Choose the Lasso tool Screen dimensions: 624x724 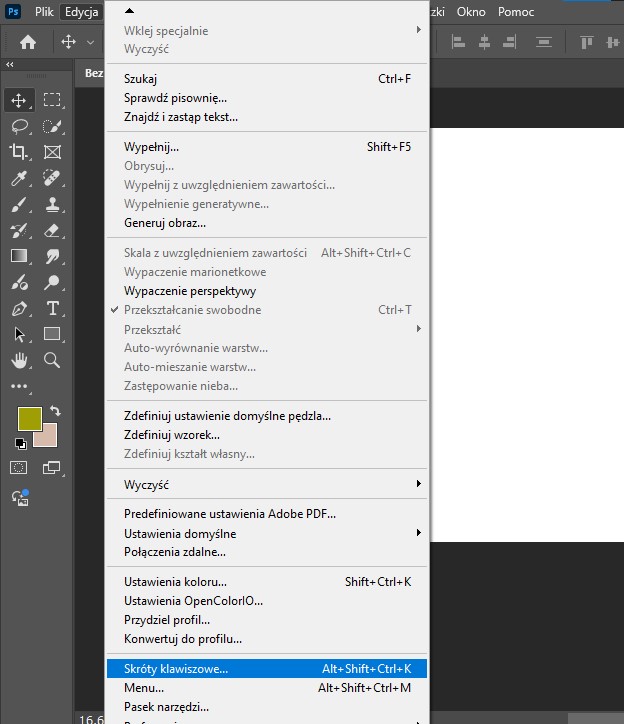click(19, 126)
